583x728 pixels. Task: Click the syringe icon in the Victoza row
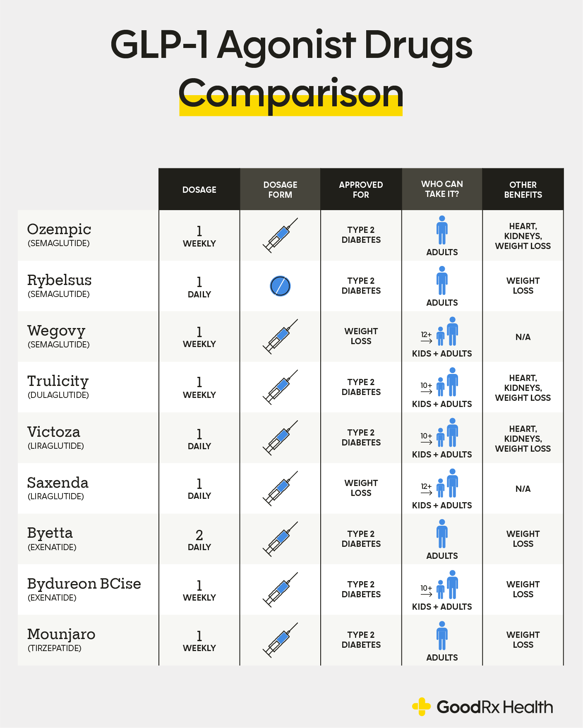point(280,438)
